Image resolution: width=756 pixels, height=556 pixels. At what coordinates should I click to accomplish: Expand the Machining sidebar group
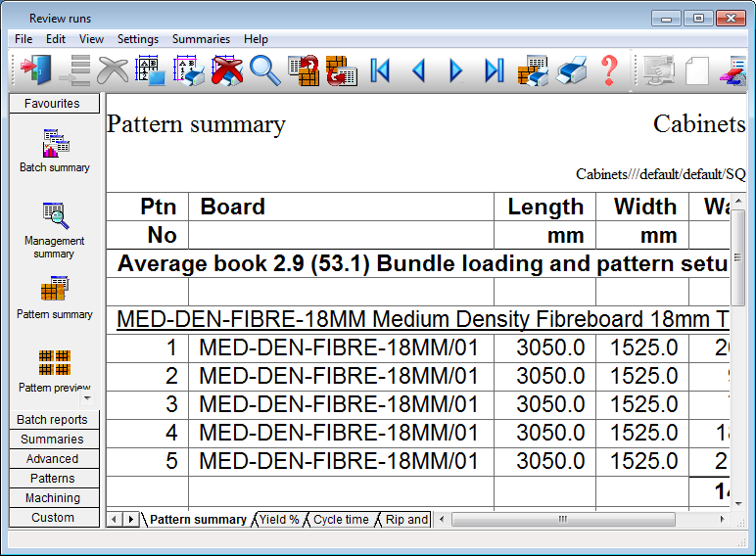(x=53, y=498)
